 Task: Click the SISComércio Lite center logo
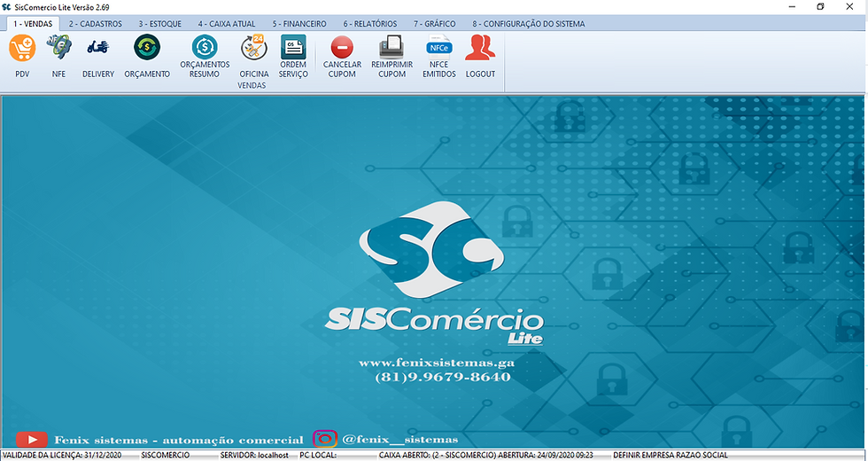(x=434, y=274)
